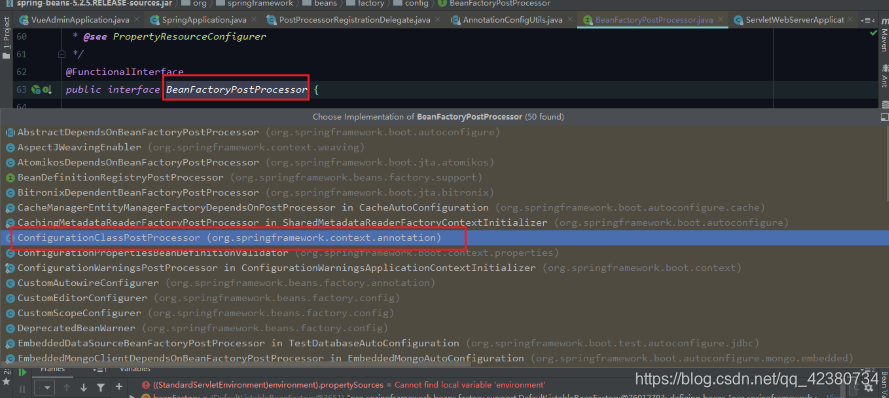
Task: Select ConfigurationPropertiesBeanDefinitionValidator entry
Action: point(444,253)
